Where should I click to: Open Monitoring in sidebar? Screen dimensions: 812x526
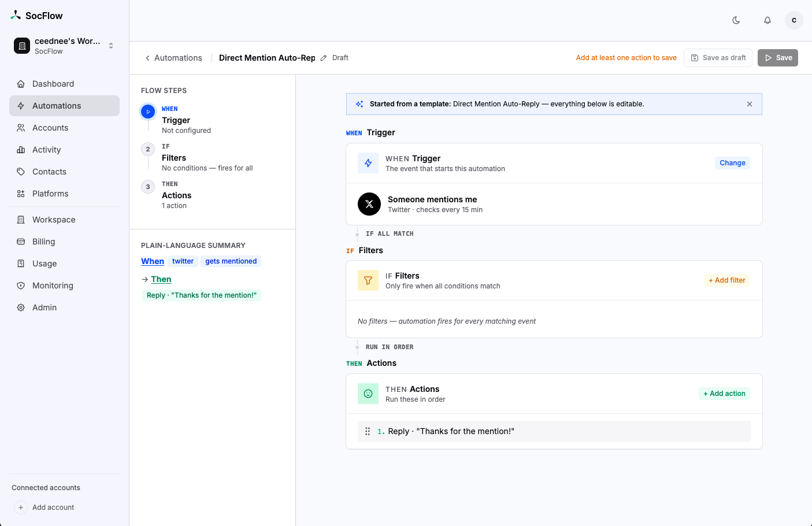[x=64, y=286]
